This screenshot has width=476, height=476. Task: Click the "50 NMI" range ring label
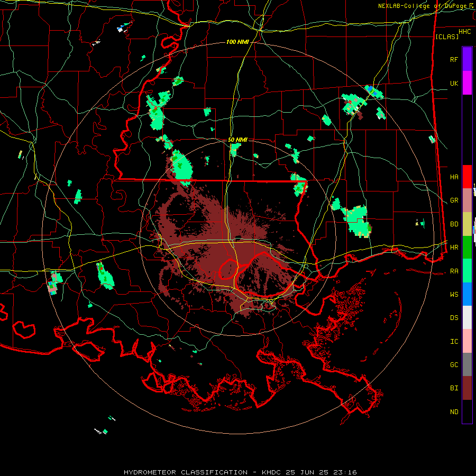tap(237, 140)
